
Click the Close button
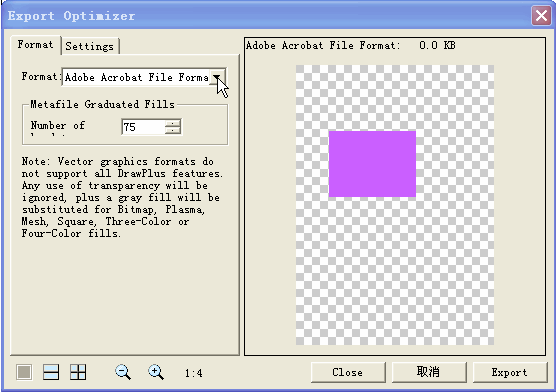click(x=348, y=372)
